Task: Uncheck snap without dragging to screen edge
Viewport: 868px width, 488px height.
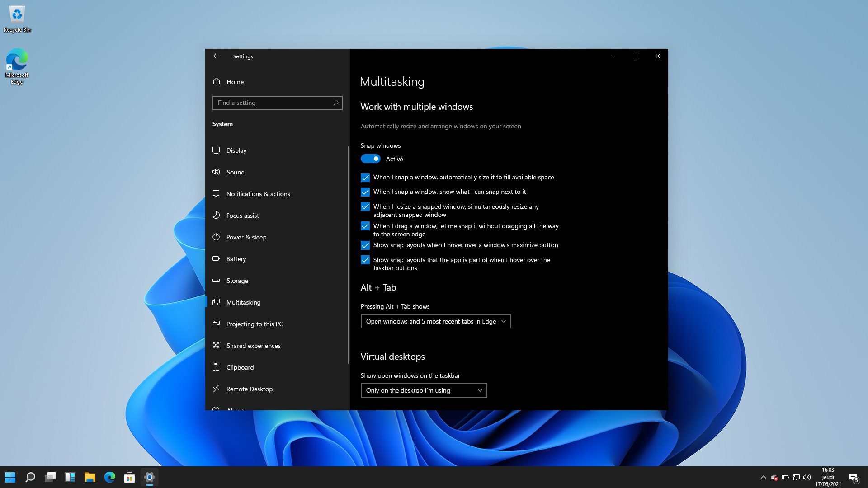Action: coord(365,226)
